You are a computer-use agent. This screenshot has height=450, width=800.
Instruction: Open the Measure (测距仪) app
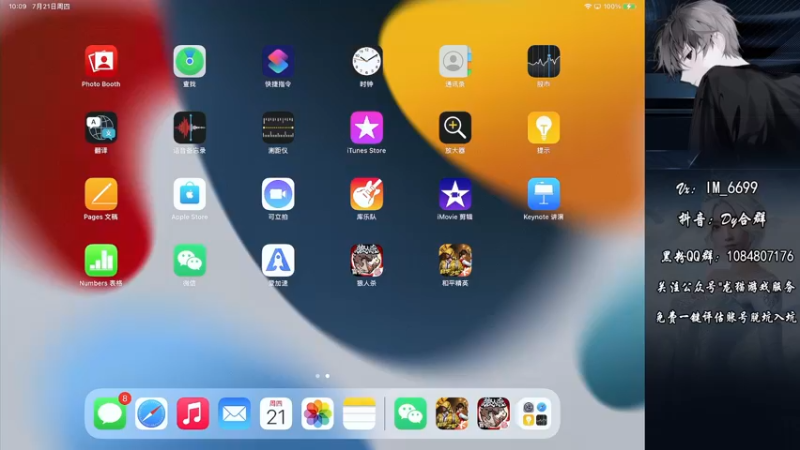tap(278, 128)
